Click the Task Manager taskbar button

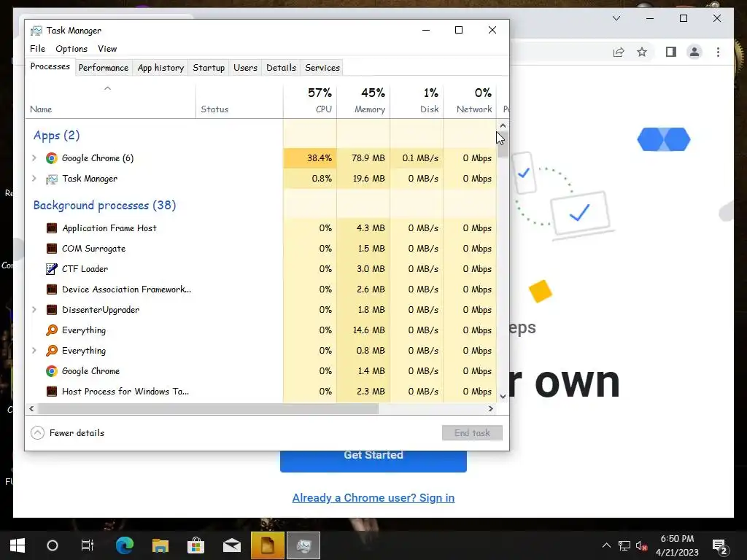click(x=303, y=545)
